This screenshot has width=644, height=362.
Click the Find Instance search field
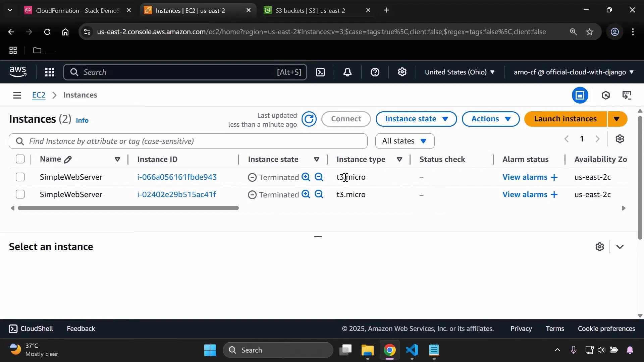[188, 141]
